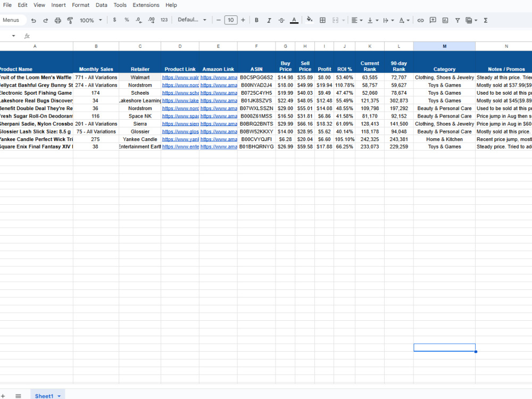The width and height of the screenshot is (532, 399).
Task: Toggle Strikethrough formatting
Action: pos(281,20)
